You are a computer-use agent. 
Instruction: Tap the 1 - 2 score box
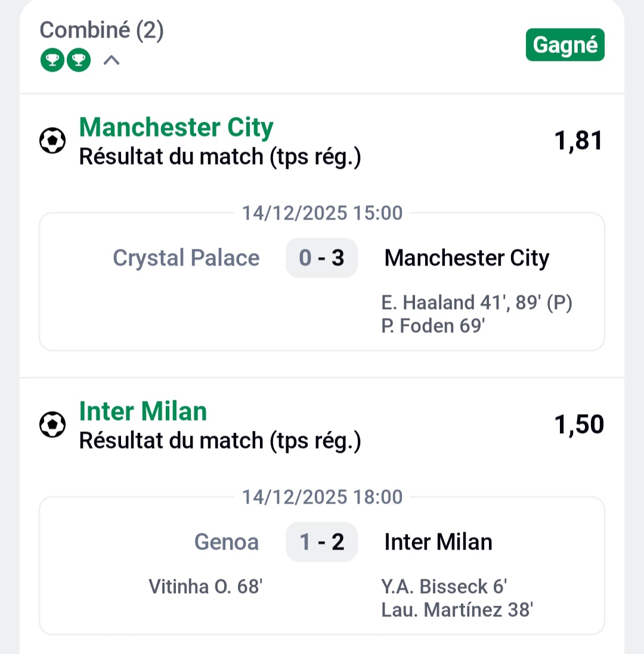(x=321, y=542)
